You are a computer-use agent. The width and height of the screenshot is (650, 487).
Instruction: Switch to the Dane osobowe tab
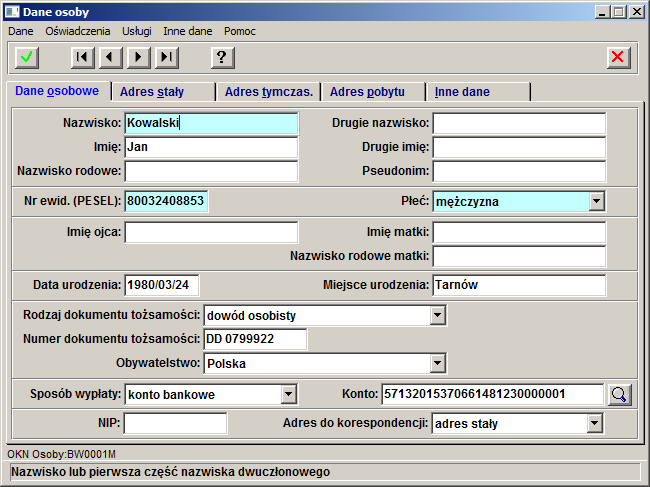point(57,91)
